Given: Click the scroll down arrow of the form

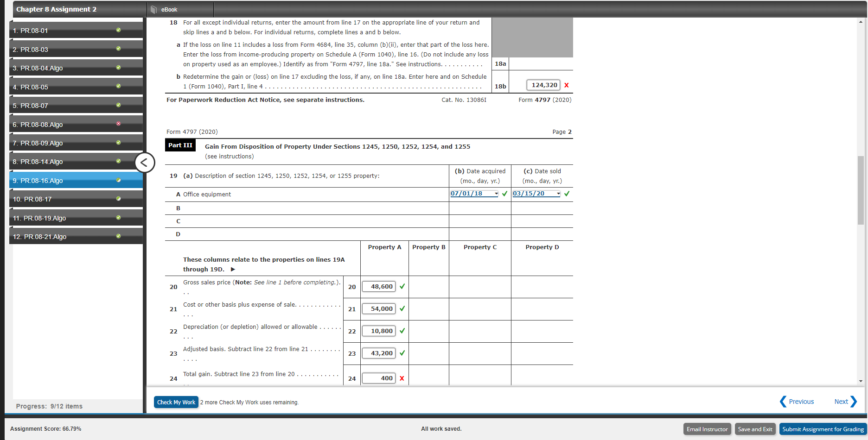Looking at the screenshot, I should (861, 381).
